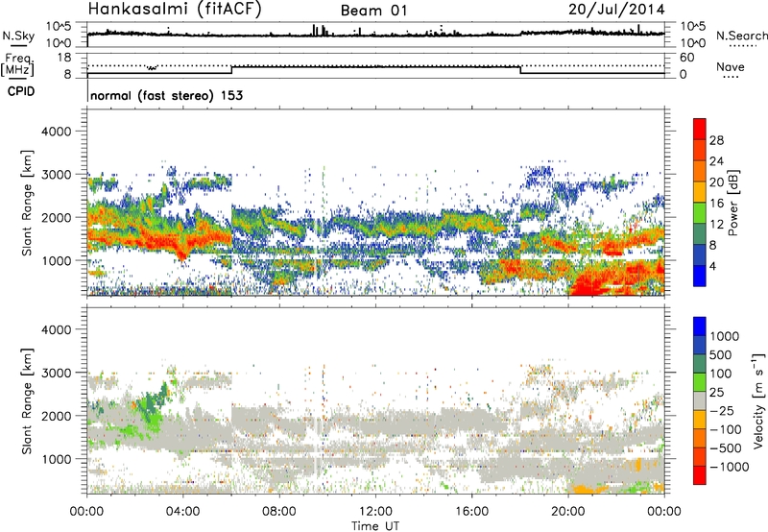The image size is (768, 532).
Task: Click the 'normal (fast stereo) 153' text
Action: 166,95
